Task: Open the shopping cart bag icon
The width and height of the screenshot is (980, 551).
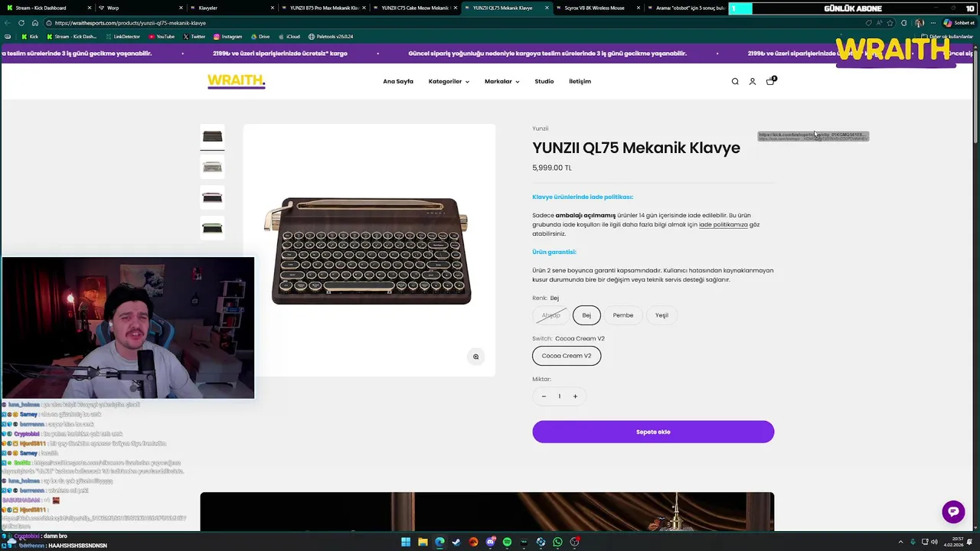Action: [770, 81]
